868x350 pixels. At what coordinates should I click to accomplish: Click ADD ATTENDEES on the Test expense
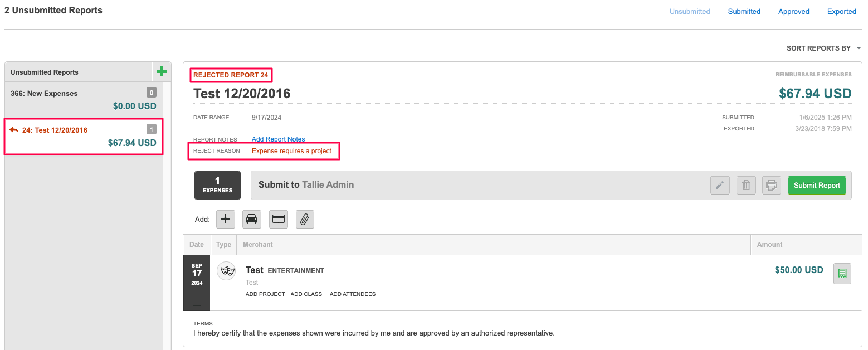(352, 294)
